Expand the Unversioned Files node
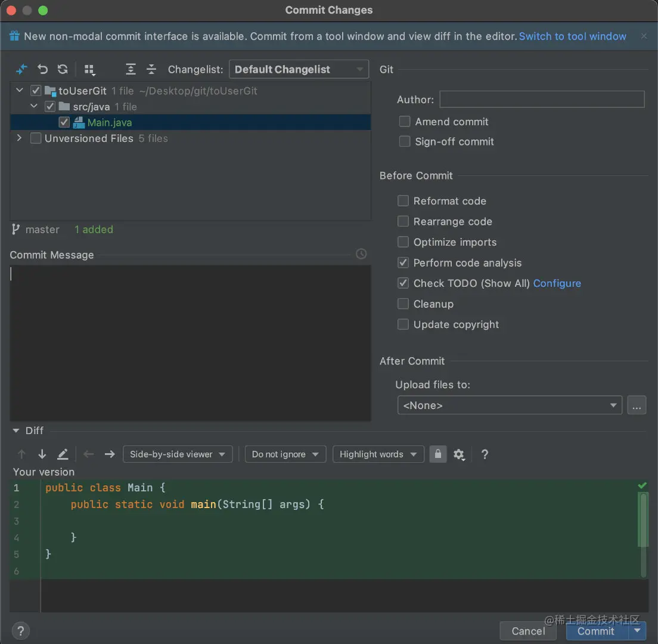This screenshot has width=658, height=644. click(19, 138)
